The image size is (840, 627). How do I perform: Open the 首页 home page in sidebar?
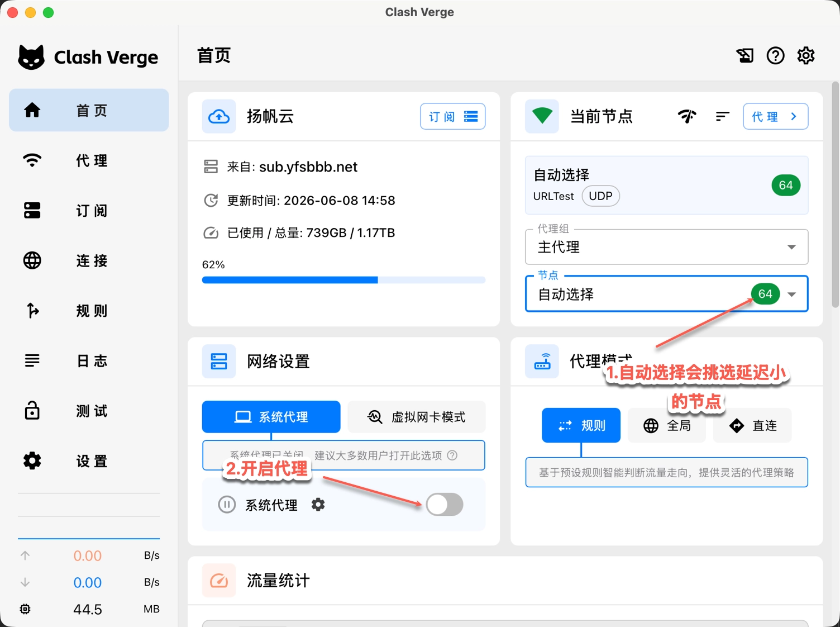click(89, 110)
